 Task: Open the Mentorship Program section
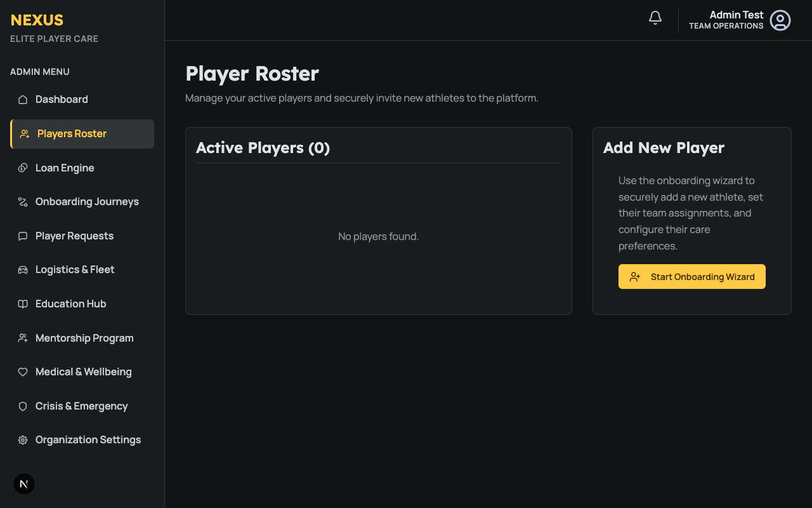pos(82,338)
